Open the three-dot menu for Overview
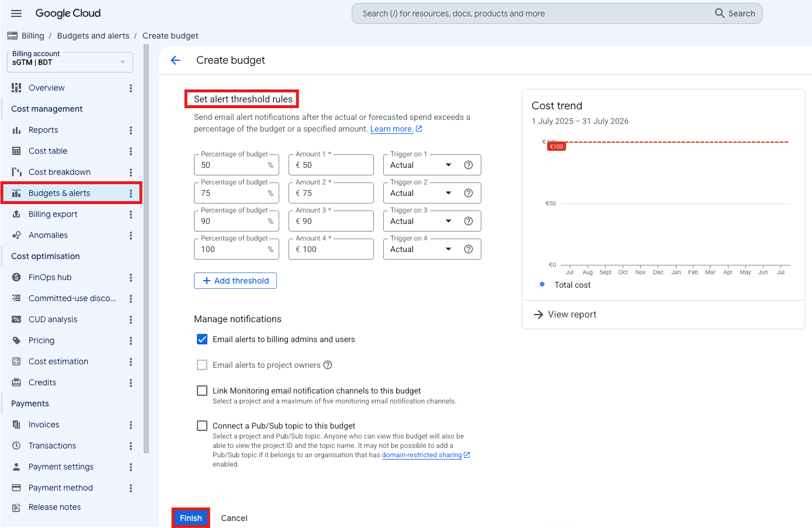The image size is (812, 528). (x=131, y=88)
